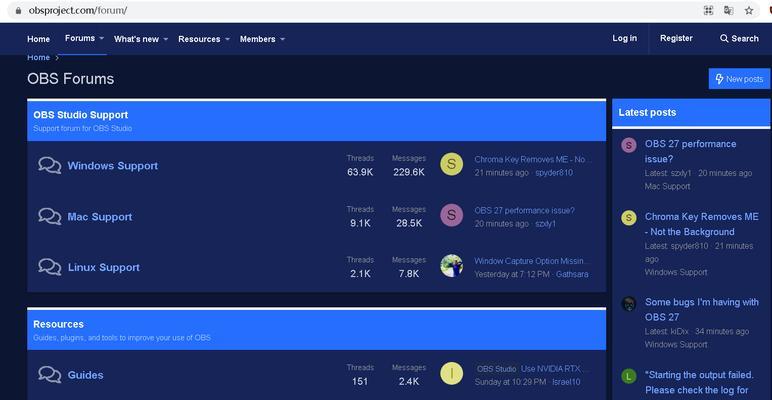Click Mac Support under OBS 27 post in sidebar
The image size is (772, 400).
(x=668, y=186)
